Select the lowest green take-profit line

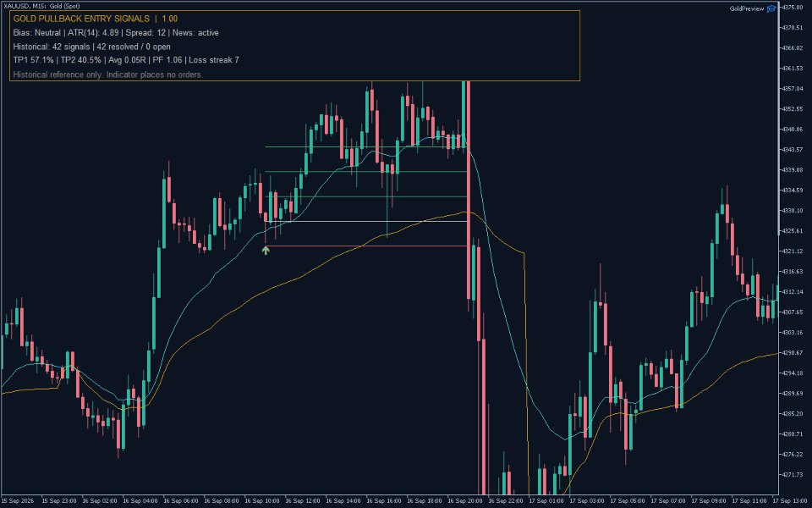[366, 196]
